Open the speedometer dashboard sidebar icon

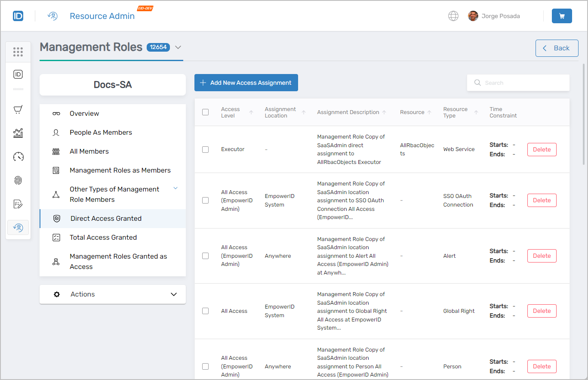[x=18, y=157]
